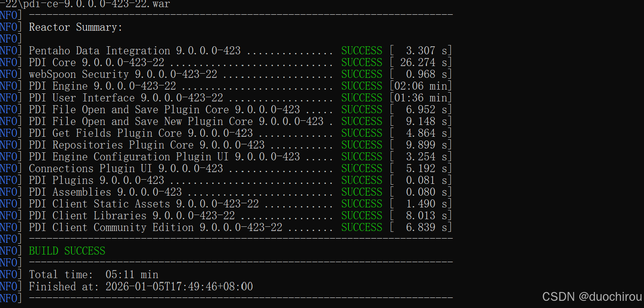
Task: Click 'PDI Repositories Plugin Core 9.0.0.0-423'
Action: pyautogui.click(x=147, y=145)
